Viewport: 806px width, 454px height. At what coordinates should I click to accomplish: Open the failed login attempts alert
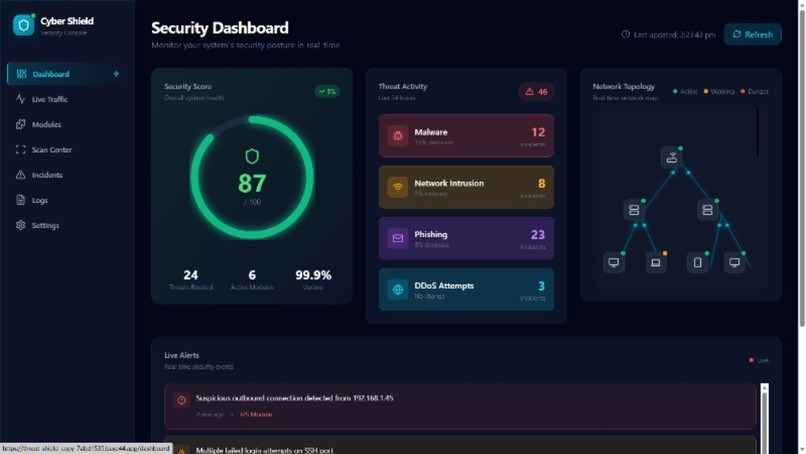460,445
